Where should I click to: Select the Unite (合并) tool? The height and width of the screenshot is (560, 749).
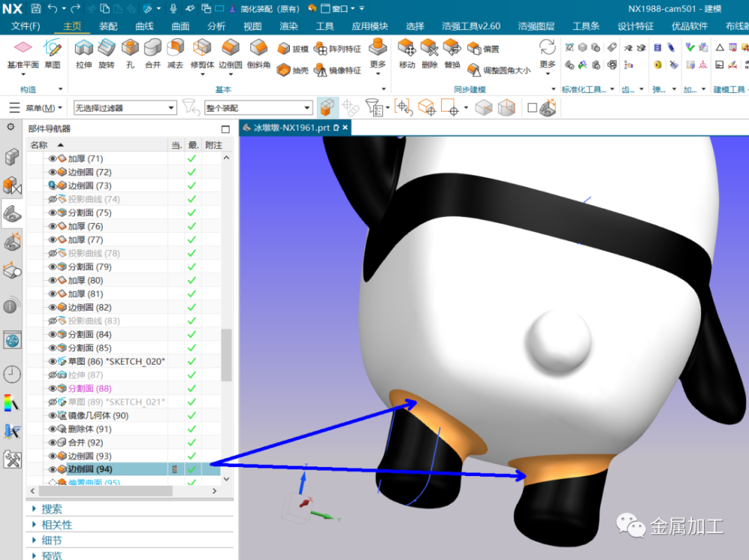click(153, 54)
